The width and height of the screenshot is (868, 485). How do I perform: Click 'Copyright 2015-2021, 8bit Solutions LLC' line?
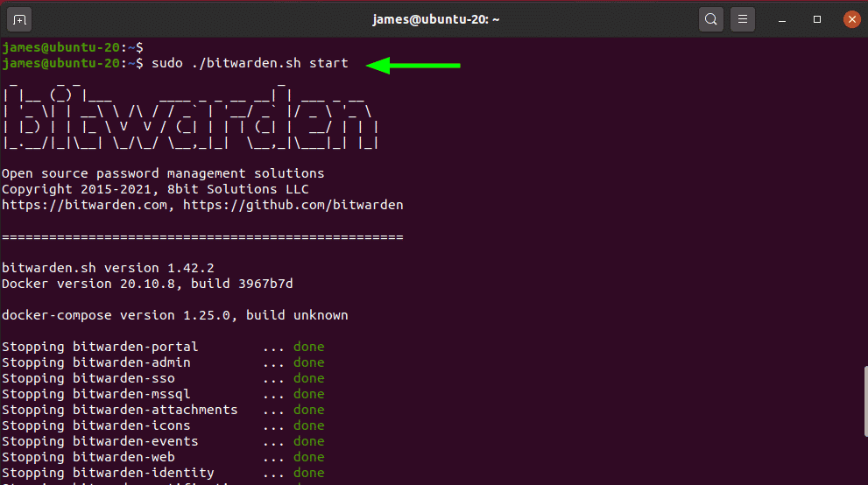click(155, 189)
